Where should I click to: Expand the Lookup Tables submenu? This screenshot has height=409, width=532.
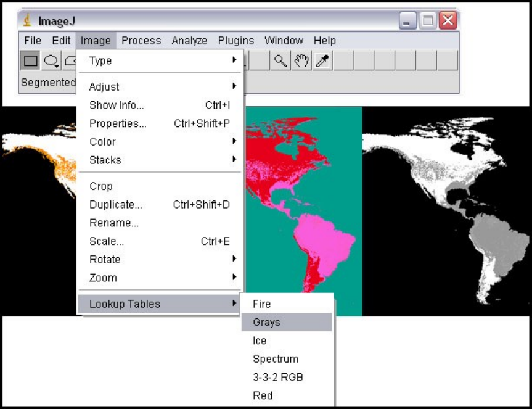(x=160, y=304)
